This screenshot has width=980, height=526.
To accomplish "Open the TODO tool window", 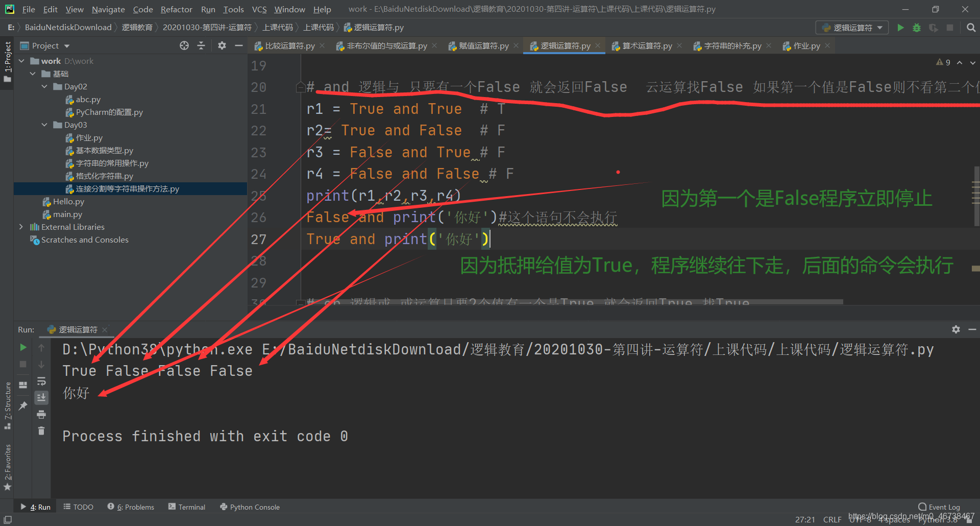I will point(79,507).
